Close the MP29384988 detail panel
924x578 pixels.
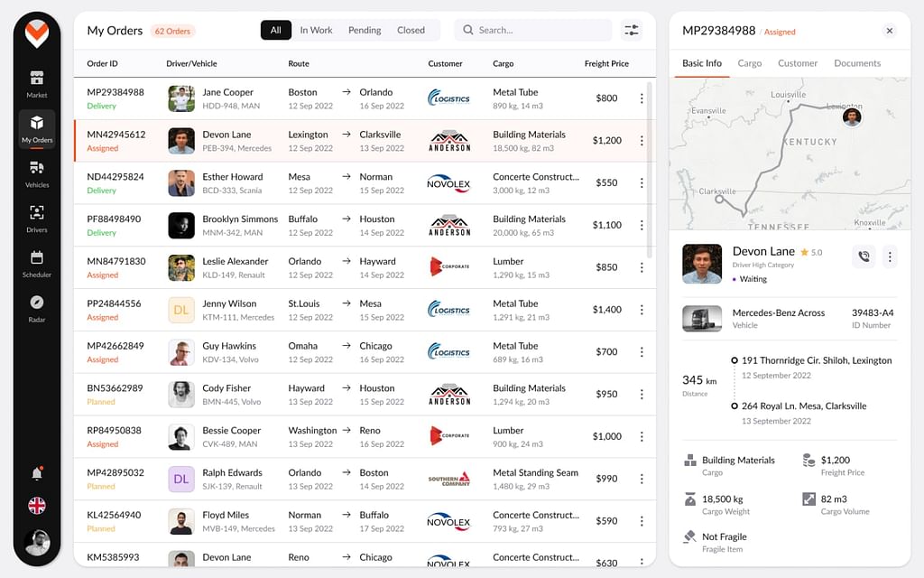(x=889, y=31)
